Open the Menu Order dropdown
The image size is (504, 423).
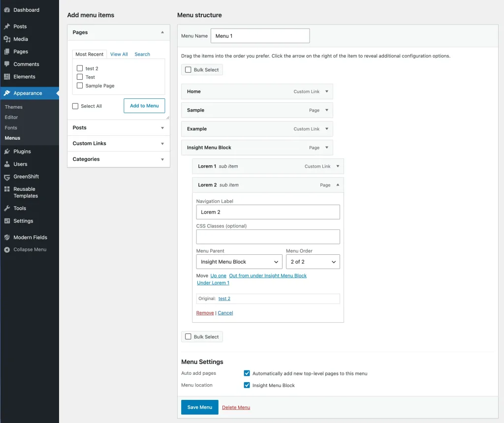pos(313,262)
